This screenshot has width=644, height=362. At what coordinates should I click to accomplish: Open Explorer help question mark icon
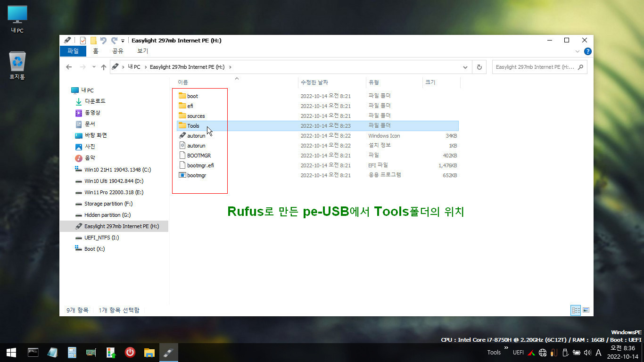(588, 51)
